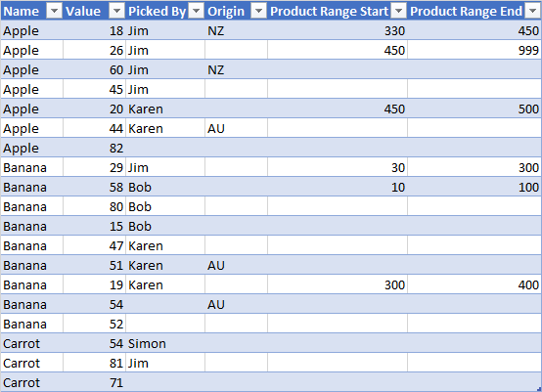The width and height of the screenshot is (542, 392).
Task: Click the value 82 cell
Action: tap(94, 149)
